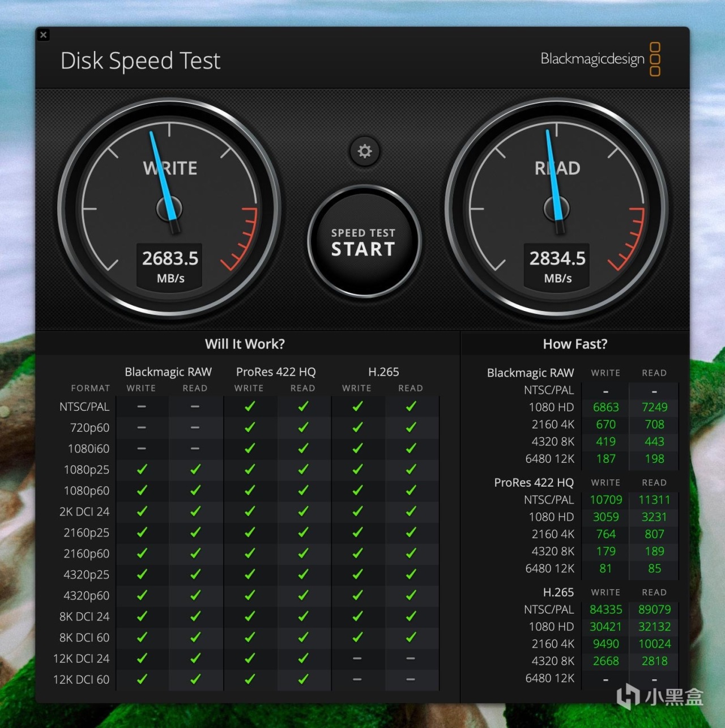Click the 1080p25 format row label
The width and height of the screenshot is (725, 728).
pos(87,470)
